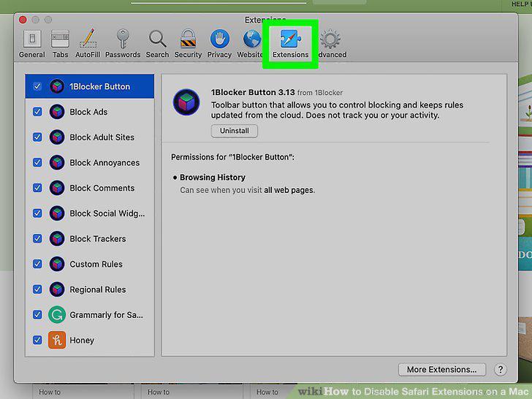Open the Security padlock icon
The width and height of the screenshot is (532, 399).
[188, 39]
